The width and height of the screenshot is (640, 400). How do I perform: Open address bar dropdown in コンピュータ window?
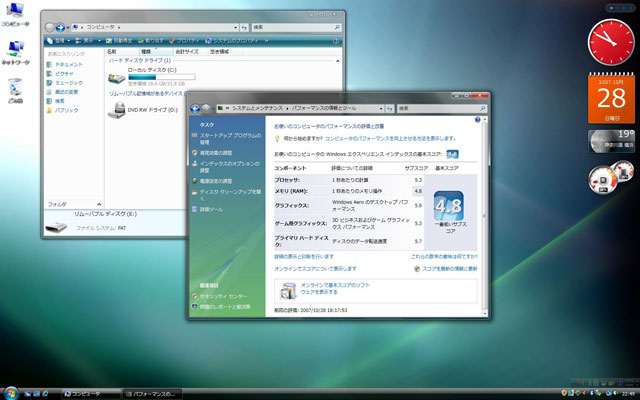[x=236, y=27]
